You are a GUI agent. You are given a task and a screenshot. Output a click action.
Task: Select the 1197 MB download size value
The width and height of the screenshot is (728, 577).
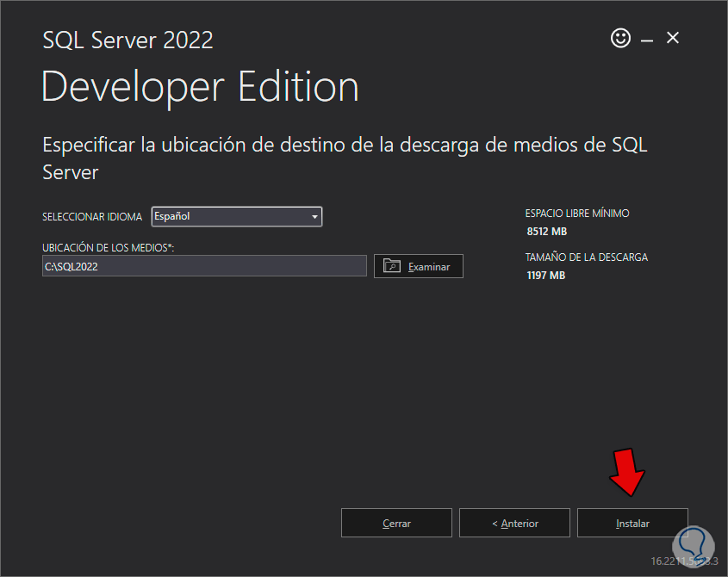pos(545,276)
